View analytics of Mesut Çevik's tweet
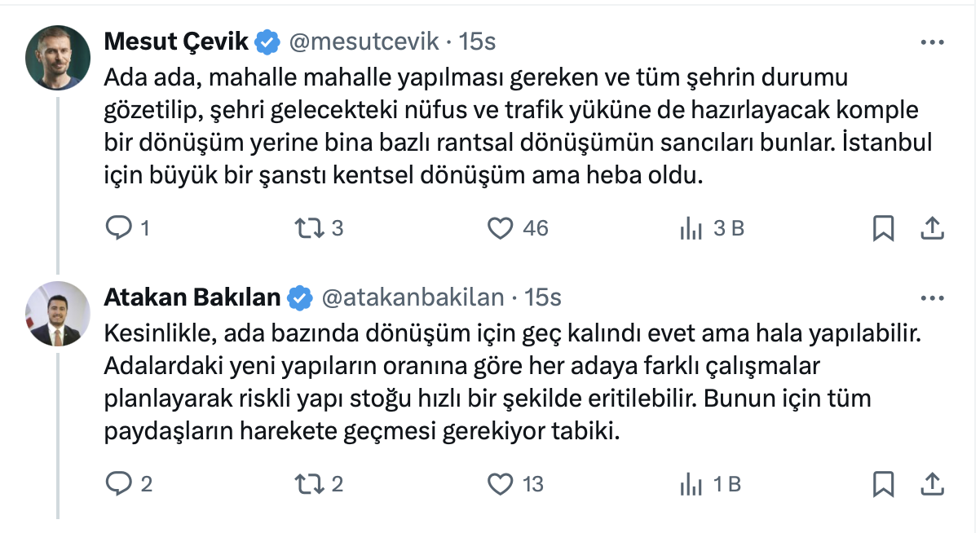The width and height of the screenshot is (980, 533). pos(691,229)
